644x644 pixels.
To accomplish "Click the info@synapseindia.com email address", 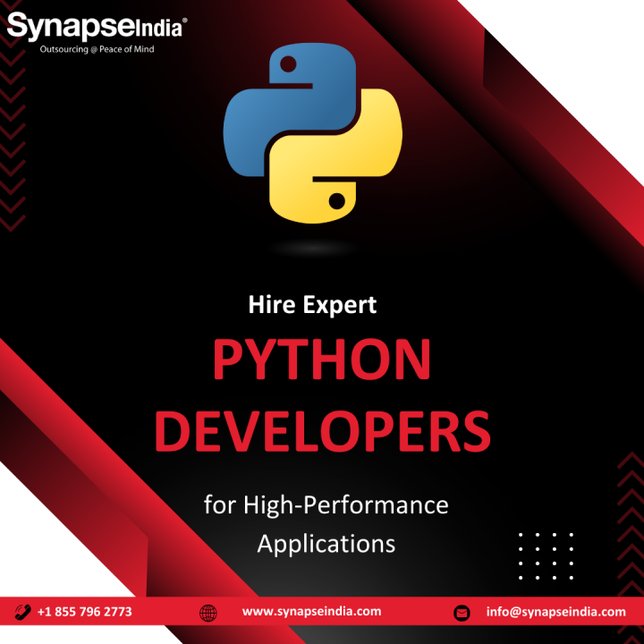I will click(555, 612).
